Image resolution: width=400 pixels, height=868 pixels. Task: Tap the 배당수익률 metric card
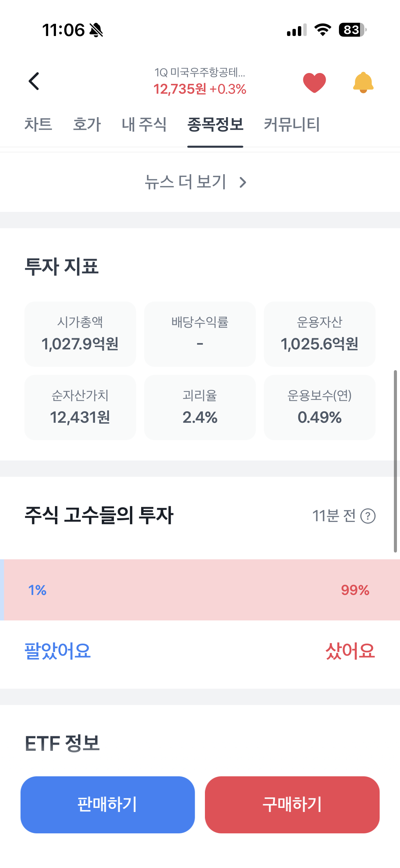(x=200, y=334)
